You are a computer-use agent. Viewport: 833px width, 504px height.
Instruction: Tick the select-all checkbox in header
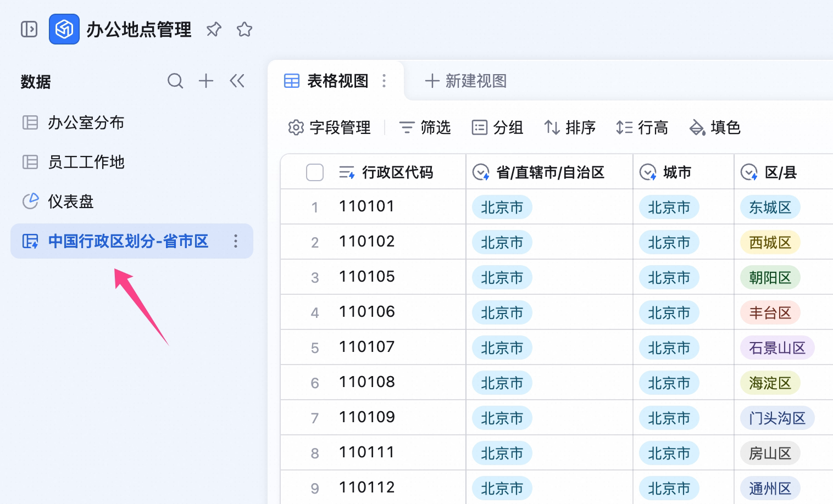(315, 172)
